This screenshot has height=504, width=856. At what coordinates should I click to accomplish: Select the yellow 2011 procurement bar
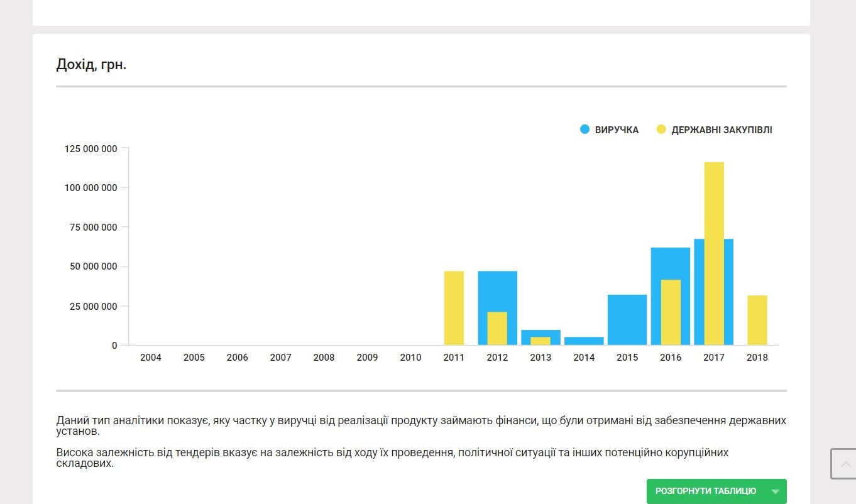pos(454,308)
